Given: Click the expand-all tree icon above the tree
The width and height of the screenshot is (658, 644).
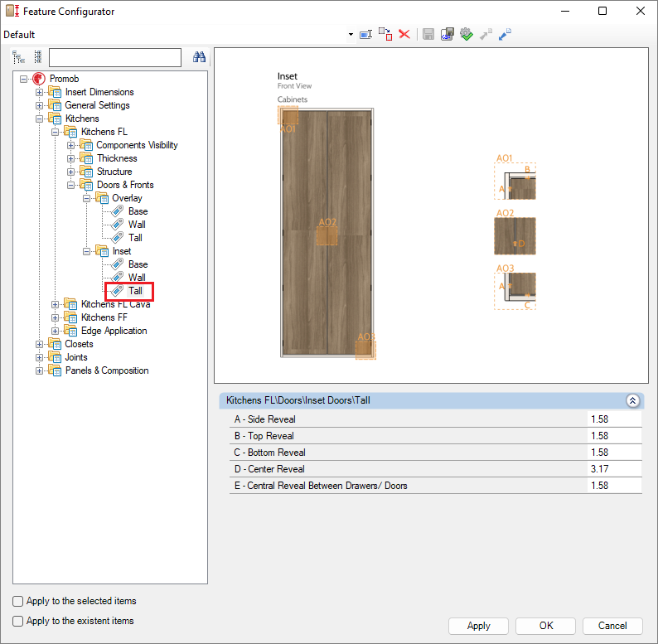Looking at the screenshot, I should click(x=18, y=57).
